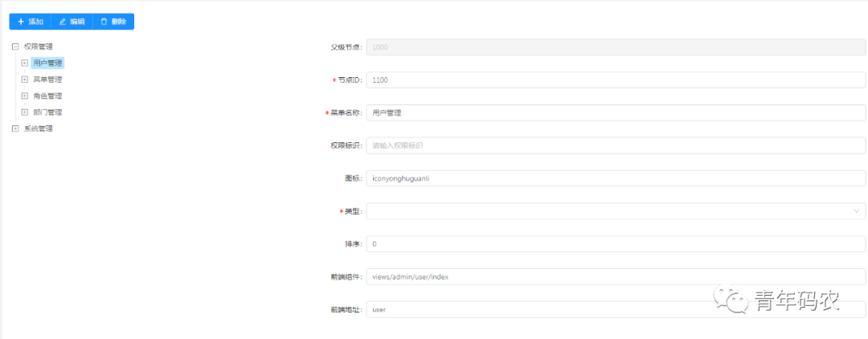This screenshot has width=868, height=339.
Task: Select the 权限管理 tree item
Action: [39, 47]
